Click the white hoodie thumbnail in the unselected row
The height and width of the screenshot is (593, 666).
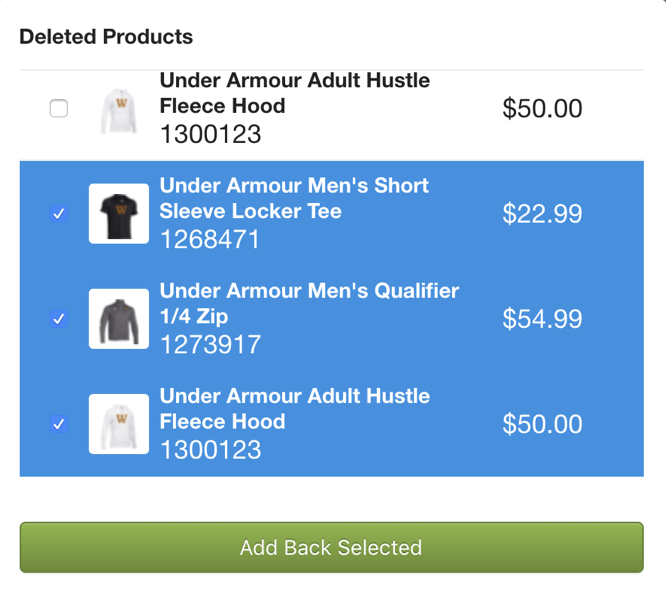[119, 110]
